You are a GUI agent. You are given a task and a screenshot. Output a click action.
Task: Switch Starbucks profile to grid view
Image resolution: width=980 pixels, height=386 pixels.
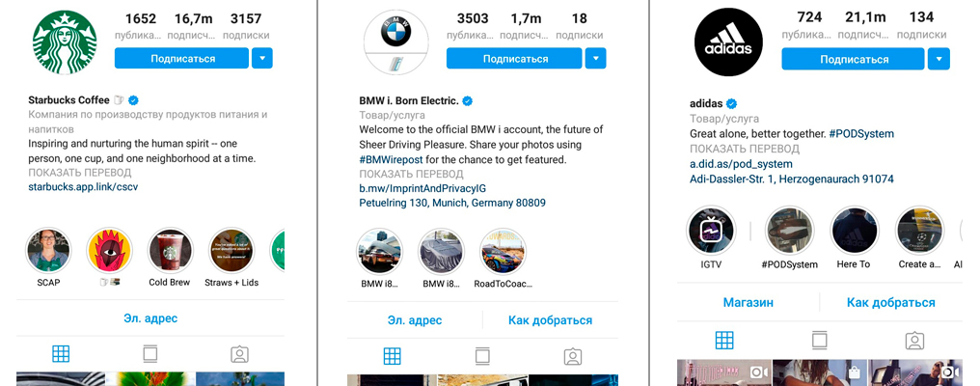coord(61,354)
